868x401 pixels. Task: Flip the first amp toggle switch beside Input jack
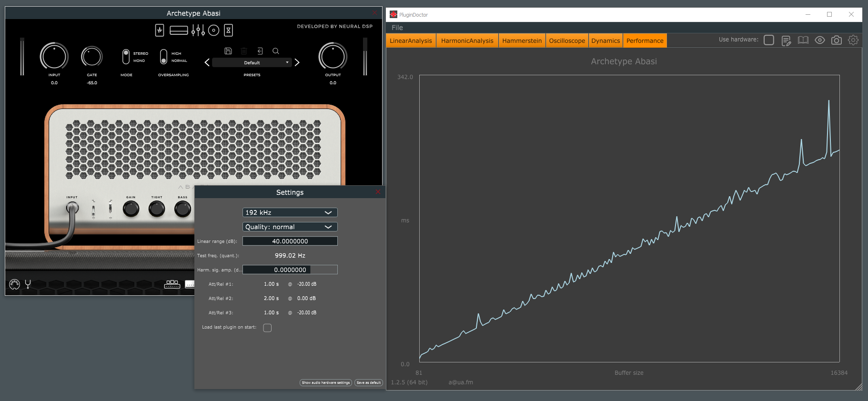93,208
